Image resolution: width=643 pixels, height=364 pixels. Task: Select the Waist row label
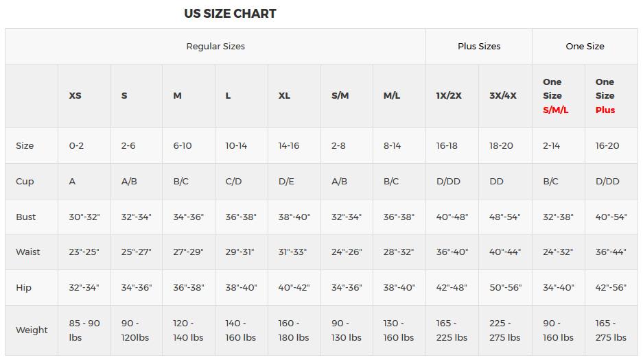[x=28, y=252]
